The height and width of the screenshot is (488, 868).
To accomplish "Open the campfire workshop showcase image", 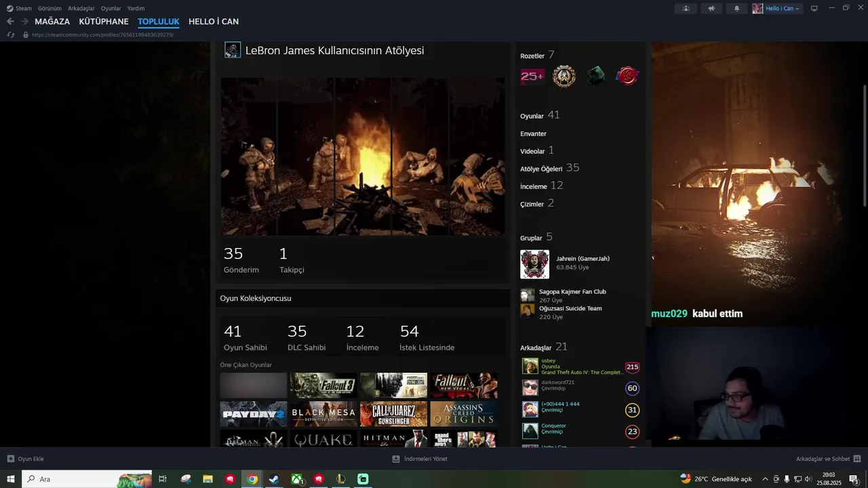I will tap(363, 157).
